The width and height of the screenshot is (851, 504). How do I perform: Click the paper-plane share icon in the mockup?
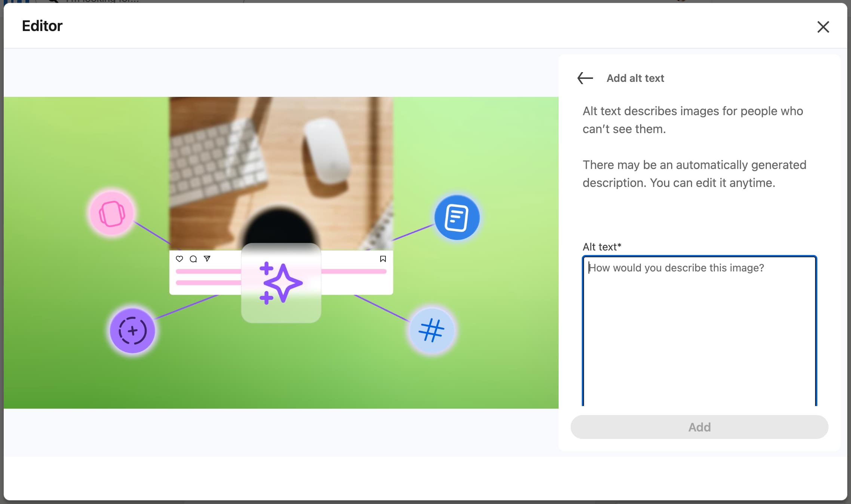[x=207, y=258]
